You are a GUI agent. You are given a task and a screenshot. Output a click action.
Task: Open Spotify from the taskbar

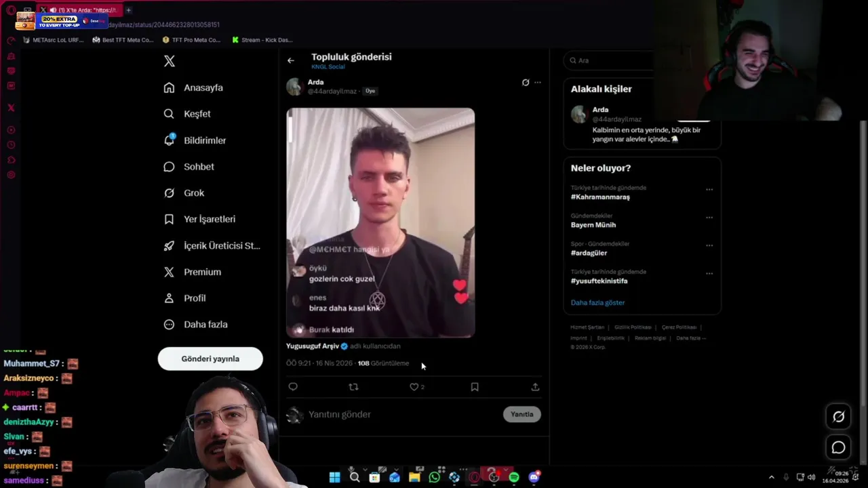click(514, 477)
